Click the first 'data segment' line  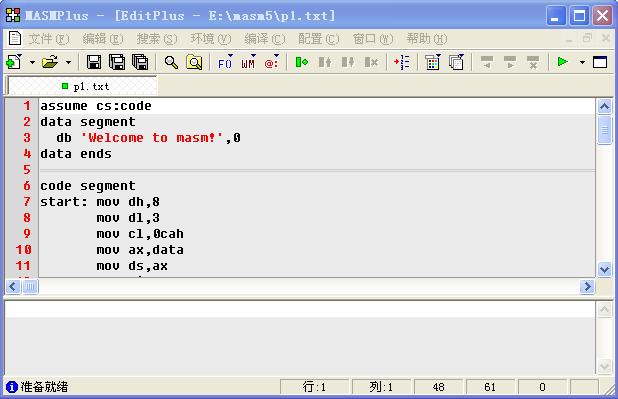[88, 122]
